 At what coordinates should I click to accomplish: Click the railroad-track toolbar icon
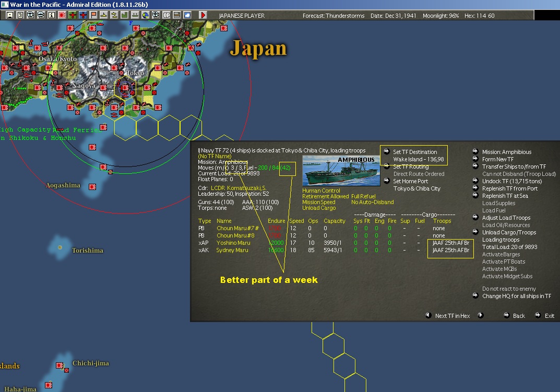tap(177, 15)
